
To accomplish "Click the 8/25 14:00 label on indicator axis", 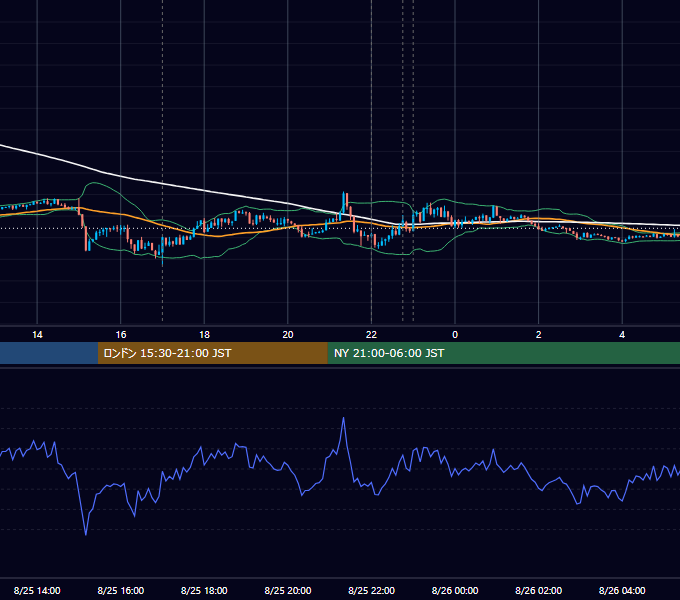I will click(x=37, y=590).
